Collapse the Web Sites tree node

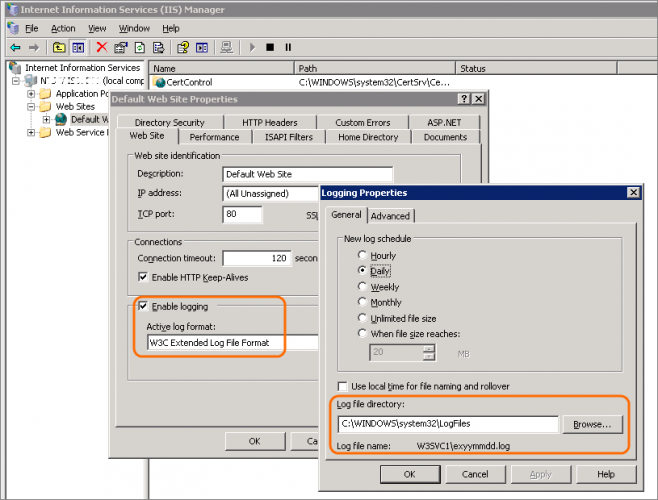tap(31, 107)
